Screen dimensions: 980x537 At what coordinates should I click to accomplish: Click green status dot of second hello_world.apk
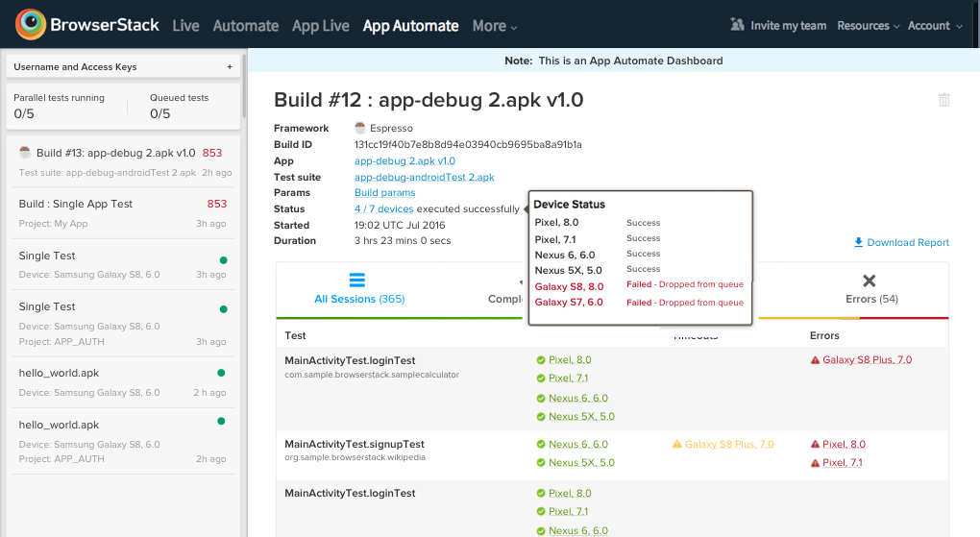[x=221, y=421]
